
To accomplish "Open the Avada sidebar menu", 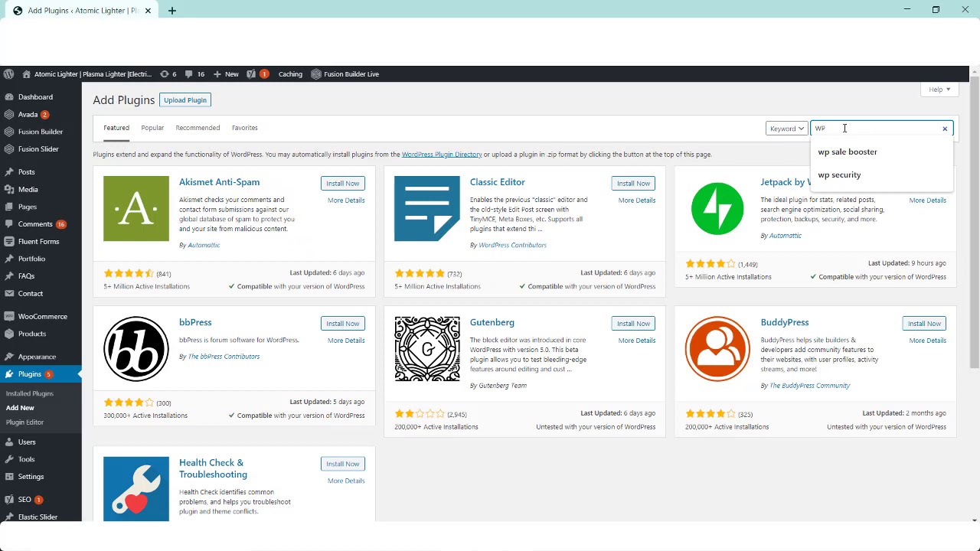I will [x=28, y=115].
